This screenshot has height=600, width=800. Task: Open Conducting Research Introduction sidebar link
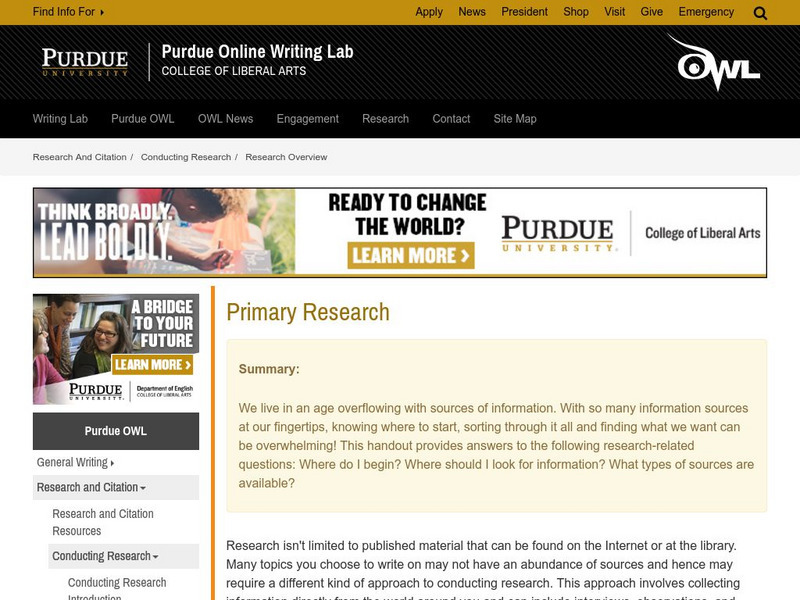117,589
